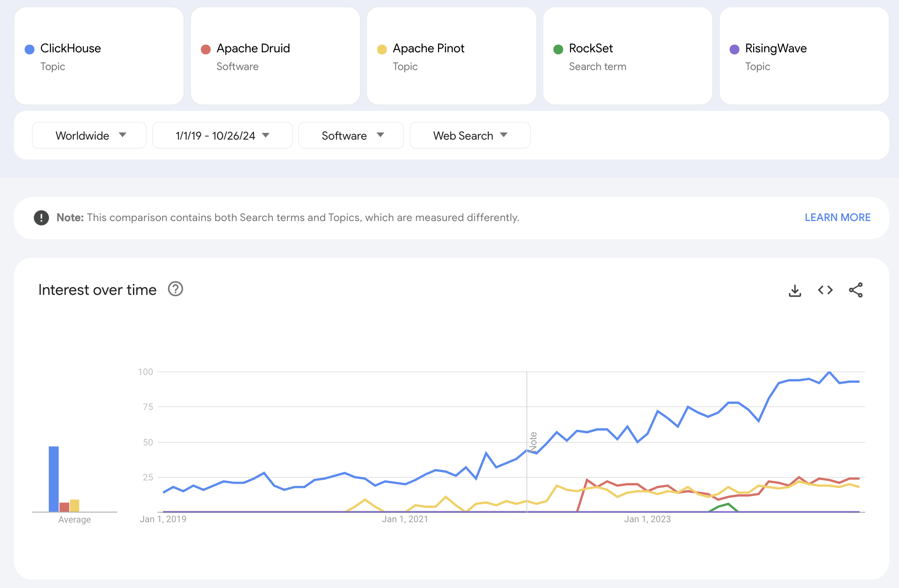Click the blue ClickHouse average bar
The image size is (899, 588).
[54, 479]
